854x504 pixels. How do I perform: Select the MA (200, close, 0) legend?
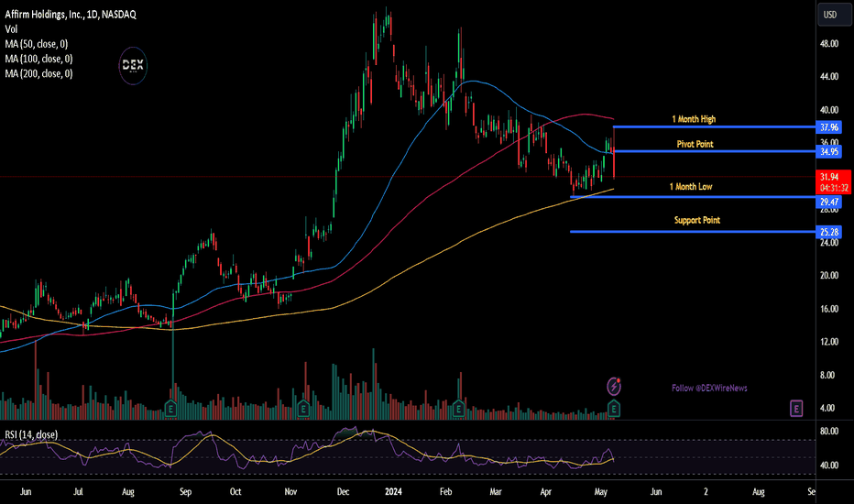[x=38, y=73]
